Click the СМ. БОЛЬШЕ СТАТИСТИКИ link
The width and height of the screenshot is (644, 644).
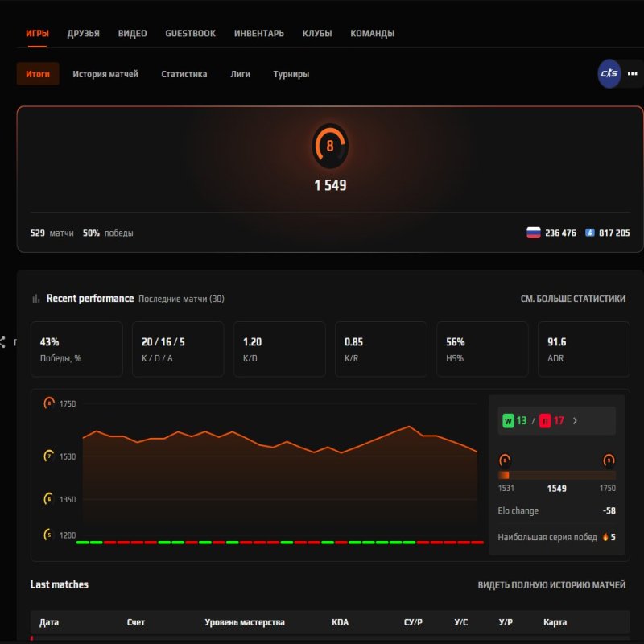[x=572, y=298]
